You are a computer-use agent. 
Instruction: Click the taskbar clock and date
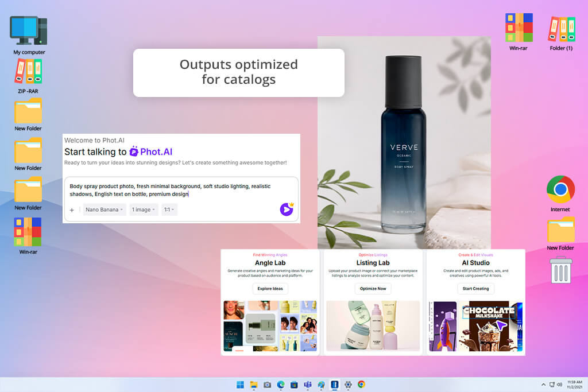[x=574, y=385]
